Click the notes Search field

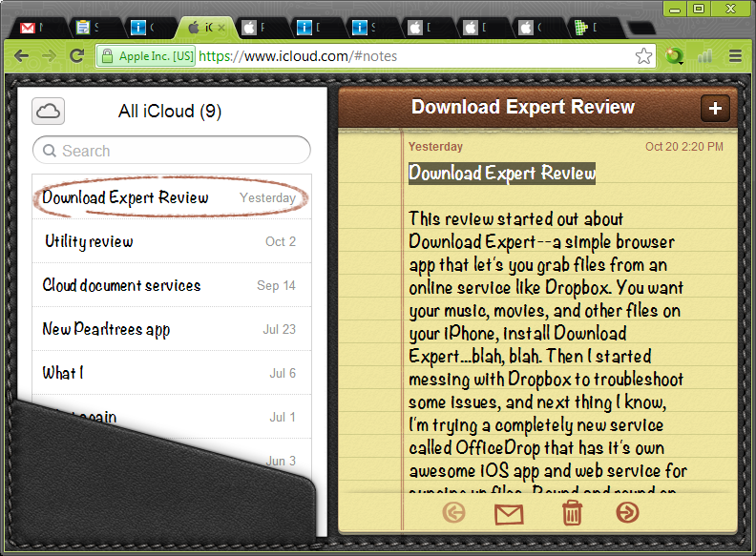172,151
